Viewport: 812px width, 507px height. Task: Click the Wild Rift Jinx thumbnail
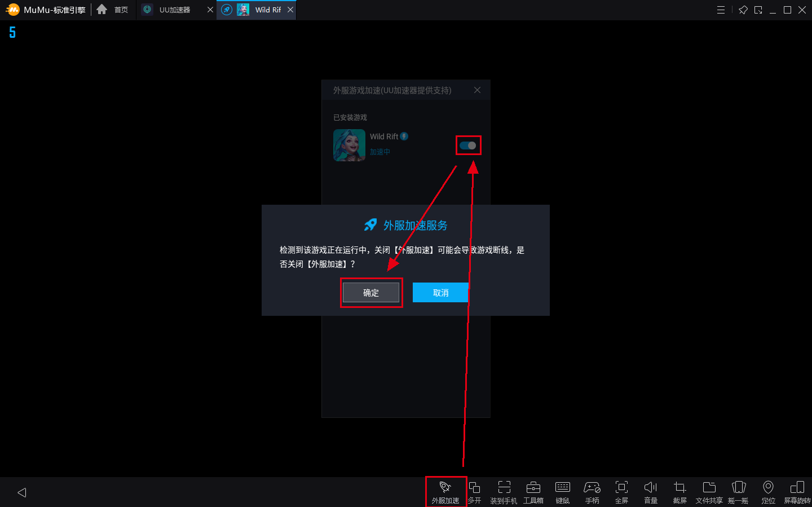(349, 145)
